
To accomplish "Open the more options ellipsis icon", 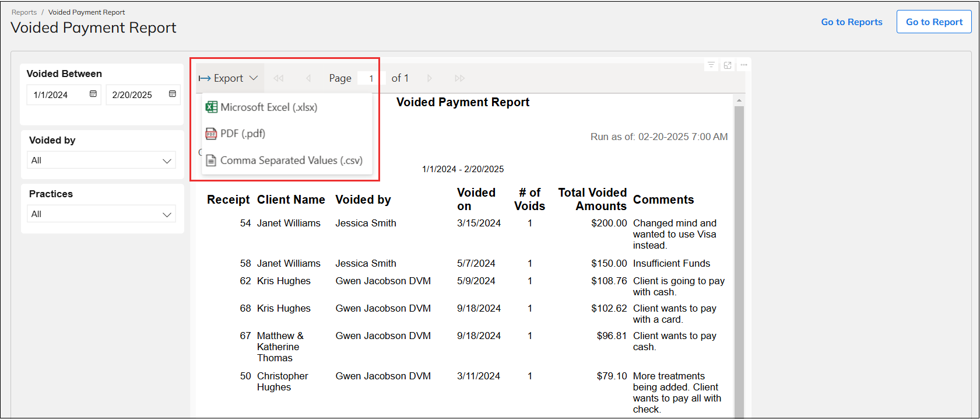I will (744, 65).
